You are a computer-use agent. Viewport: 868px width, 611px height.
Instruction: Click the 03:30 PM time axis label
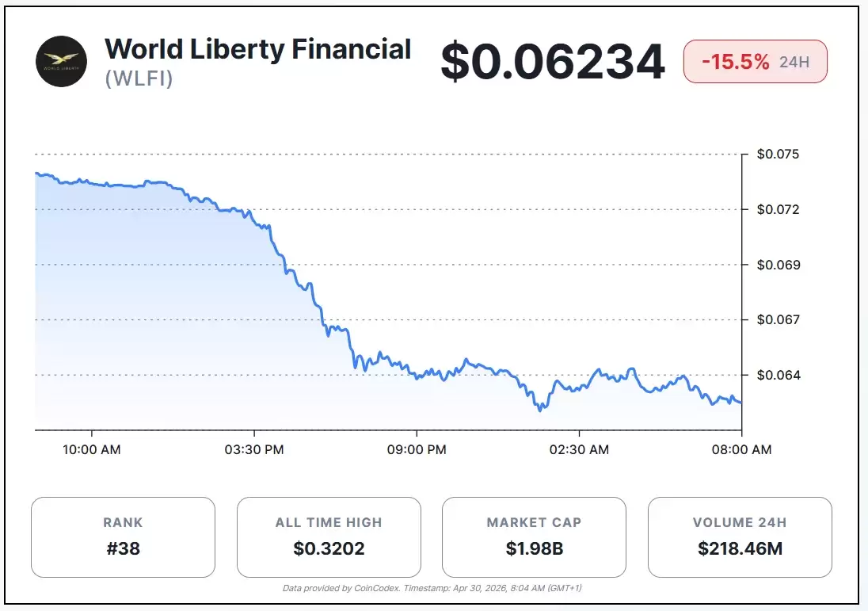(x=254, y=449)
